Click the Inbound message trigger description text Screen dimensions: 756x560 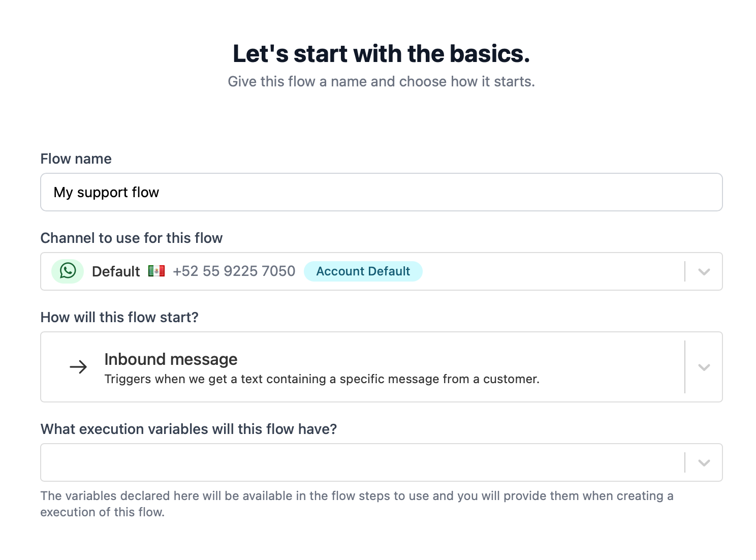pos(322,379)
